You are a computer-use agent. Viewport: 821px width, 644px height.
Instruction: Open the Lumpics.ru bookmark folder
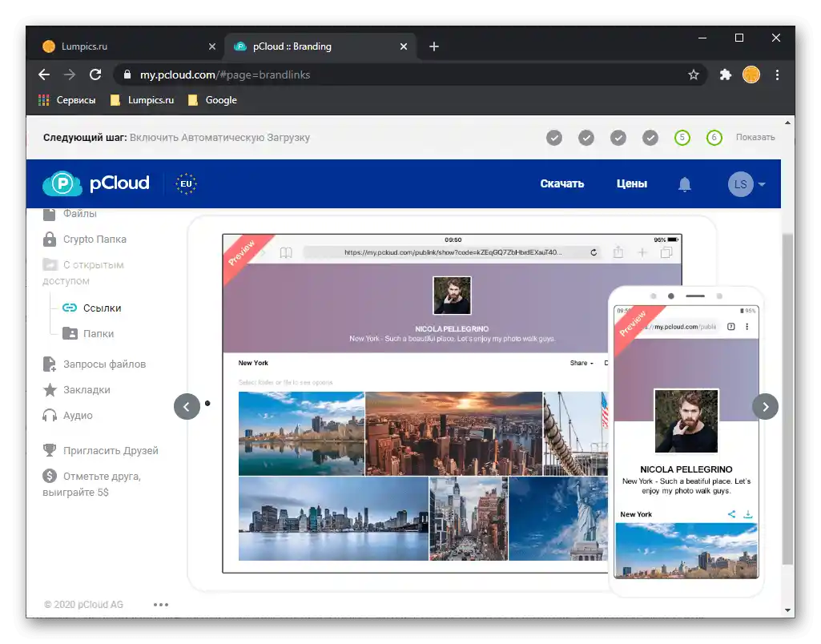pyautogui.click(x=142, y=100)
